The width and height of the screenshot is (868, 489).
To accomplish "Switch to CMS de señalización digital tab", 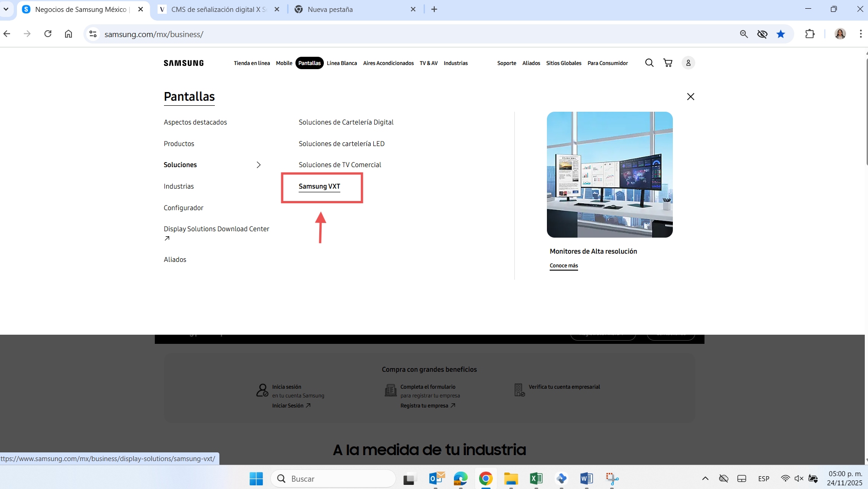I will (x=218, y=9).
